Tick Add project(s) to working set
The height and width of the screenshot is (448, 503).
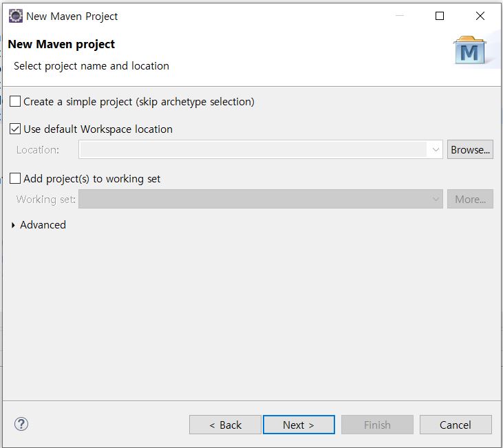(15, 179)
